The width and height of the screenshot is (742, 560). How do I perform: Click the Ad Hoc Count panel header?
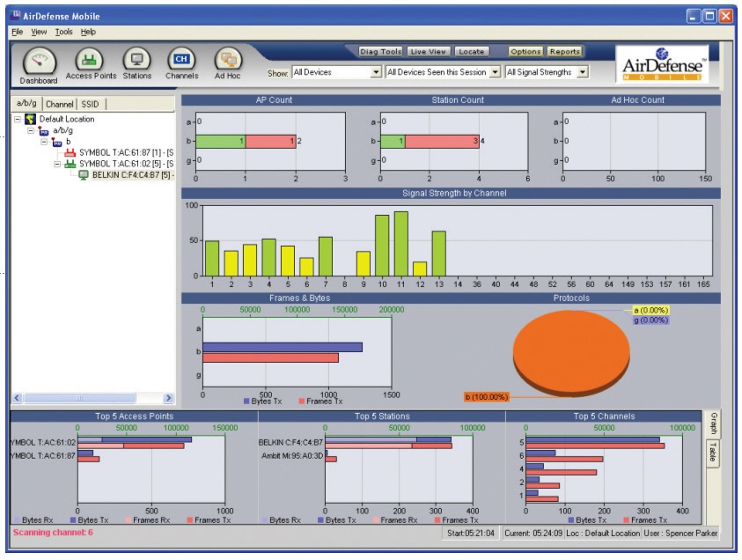point(637,99)
